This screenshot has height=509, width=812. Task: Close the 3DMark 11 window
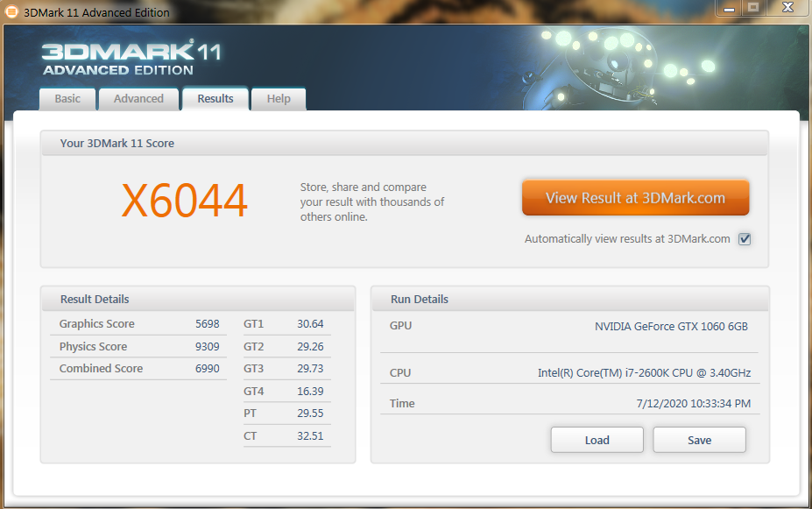787,8
